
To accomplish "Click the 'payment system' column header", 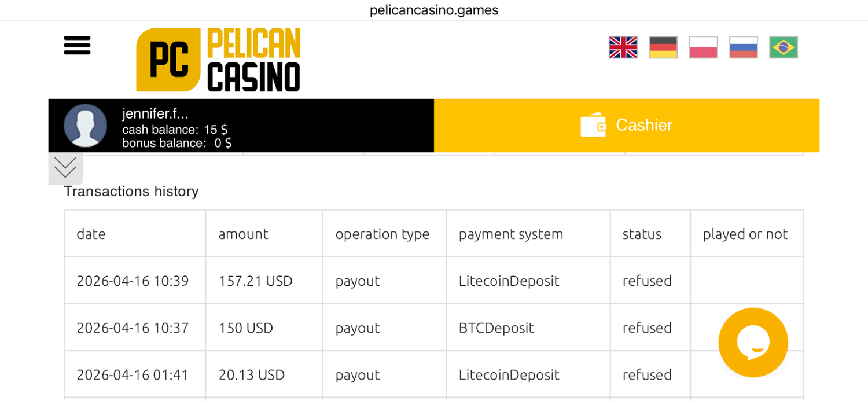I will 510,234.
